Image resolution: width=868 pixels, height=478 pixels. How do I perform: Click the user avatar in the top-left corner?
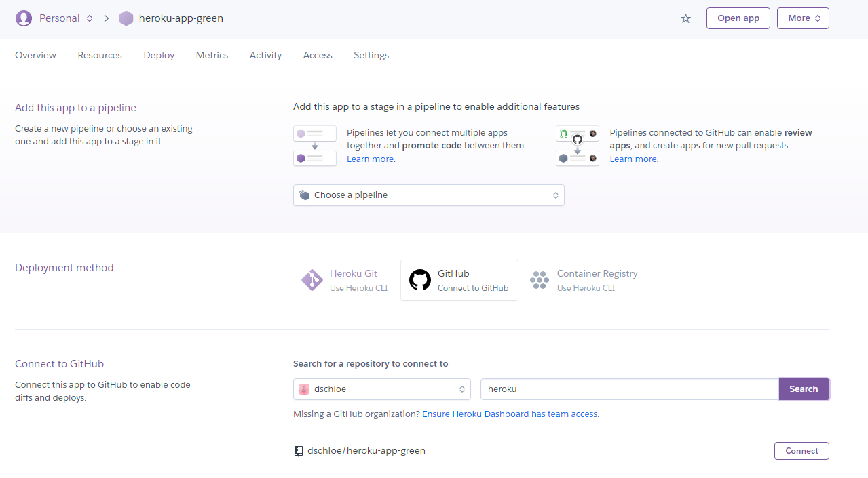(x=23, y=18)
